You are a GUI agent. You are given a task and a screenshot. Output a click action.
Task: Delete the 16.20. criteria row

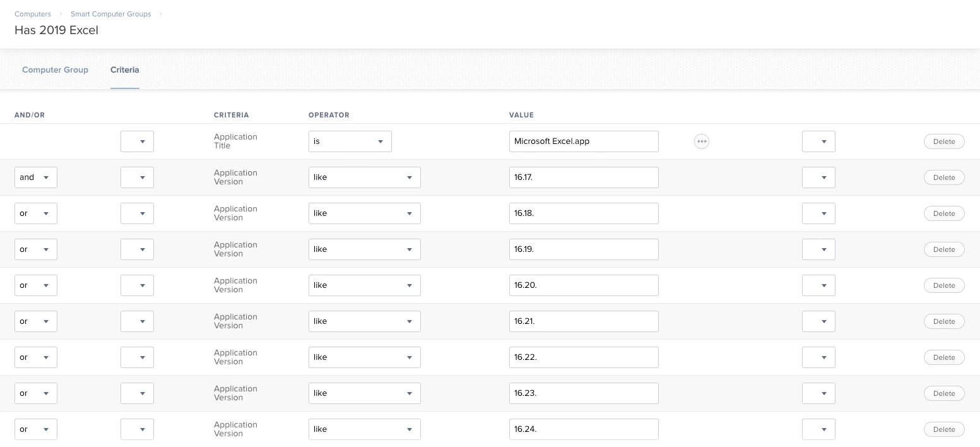point(944,285)
